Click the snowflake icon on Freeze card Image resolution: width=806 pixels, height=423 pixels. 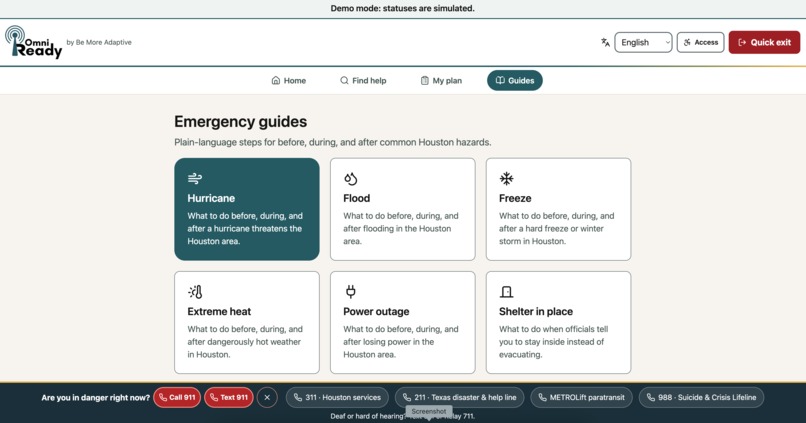[x=506, y=178]
